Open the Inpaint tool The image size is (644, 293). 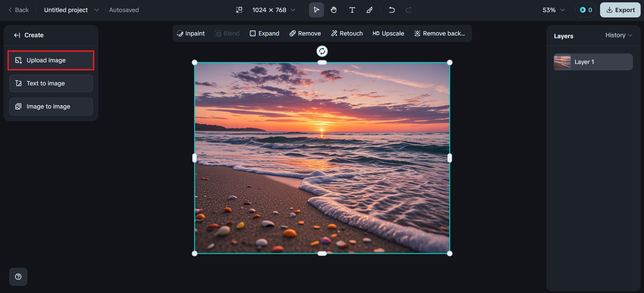point(191,34)
